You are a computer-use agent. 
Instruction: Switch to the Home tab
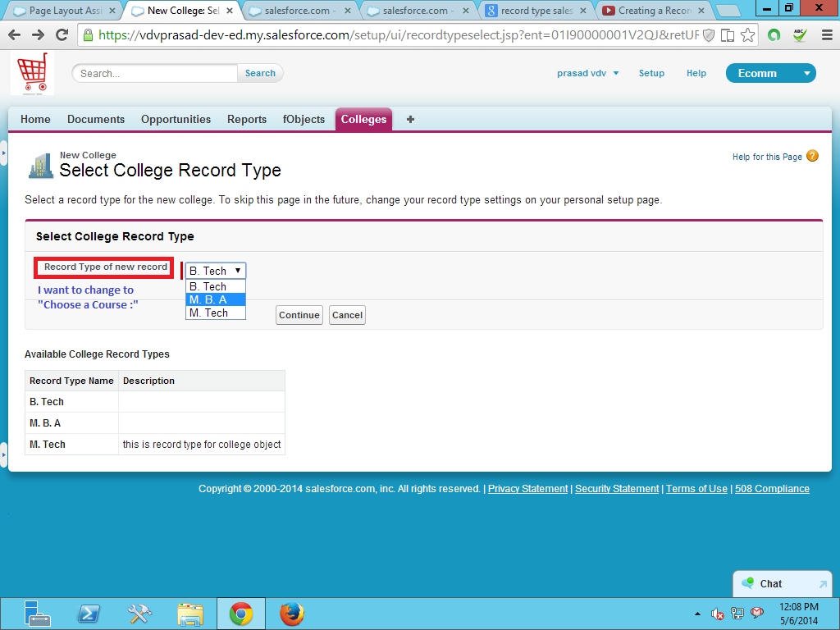point(35,120)
